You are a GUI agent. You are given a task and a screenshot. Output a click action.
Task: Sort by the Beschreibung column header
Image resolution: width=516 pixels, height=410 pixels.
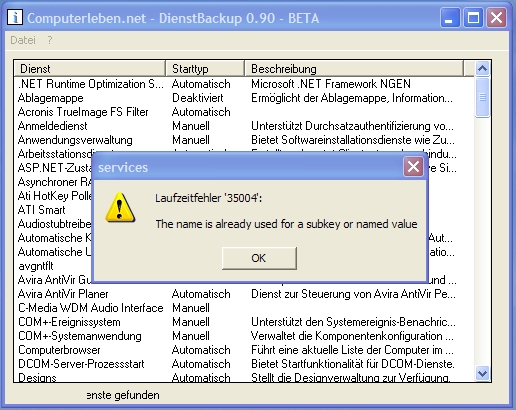(354, 69)
